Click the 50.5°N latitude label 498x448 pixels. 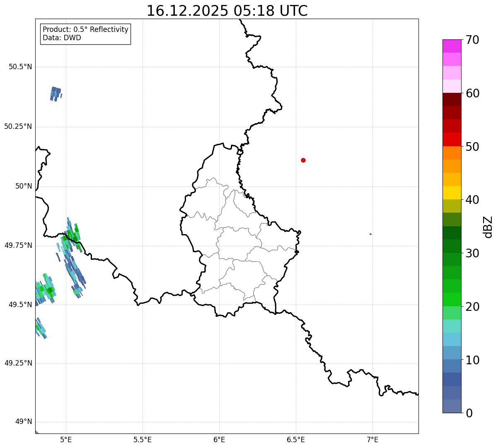(20, 67)
